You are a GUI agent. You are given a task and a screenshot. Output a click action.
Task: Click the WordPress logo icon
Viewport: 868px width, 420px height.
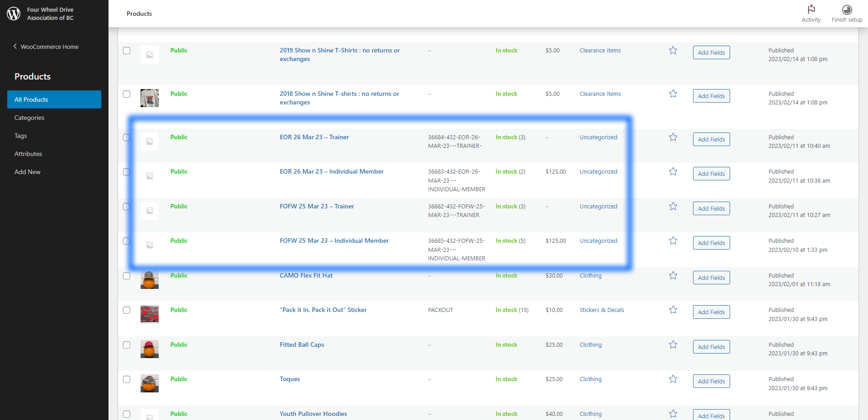pos(14,14)
